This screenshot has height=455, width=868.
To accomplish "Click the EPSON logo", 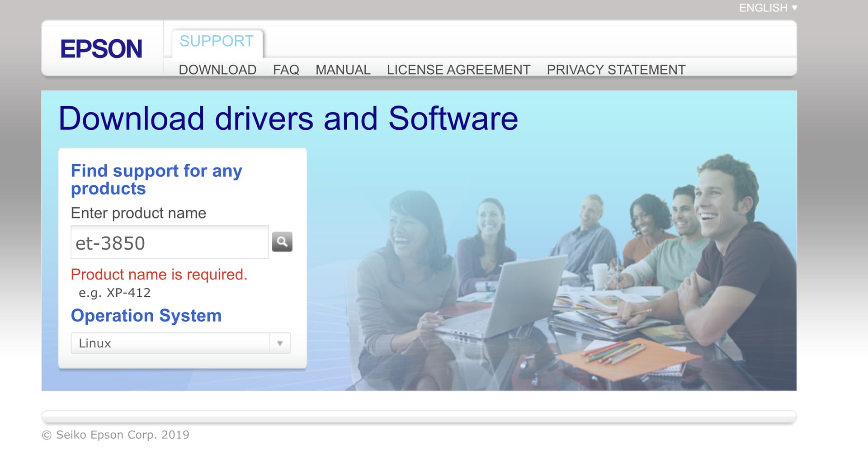I will [101, 49].
